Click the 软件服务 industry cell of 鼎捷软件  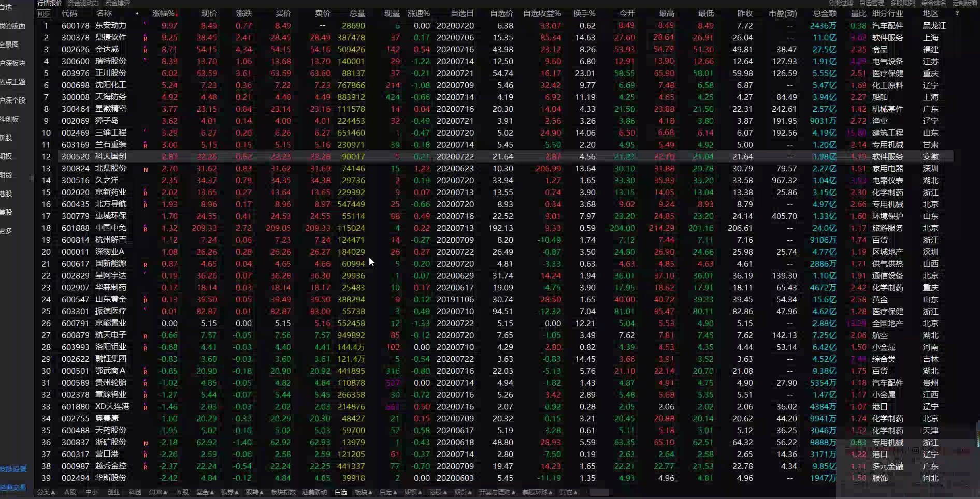click(888, 37)
